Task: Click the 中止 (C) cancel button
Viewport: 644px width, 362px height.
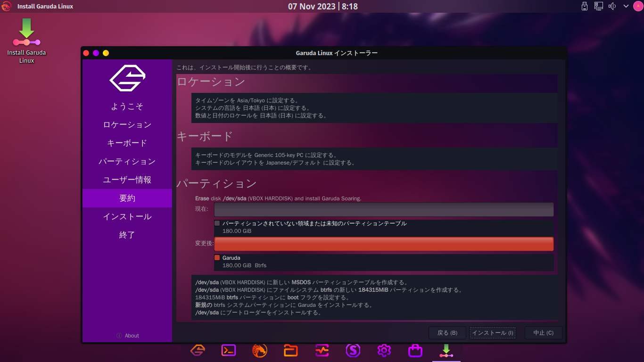Action: [543, 333]
